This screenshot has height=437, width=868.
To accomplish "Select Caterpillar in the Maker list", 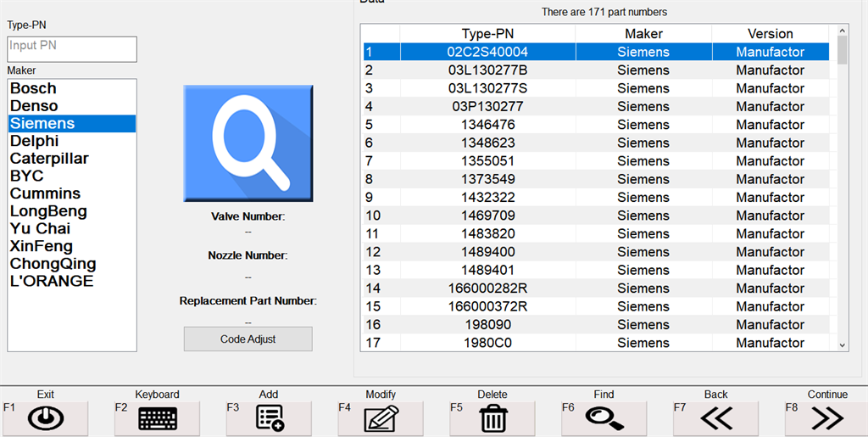I will [49, 159].
